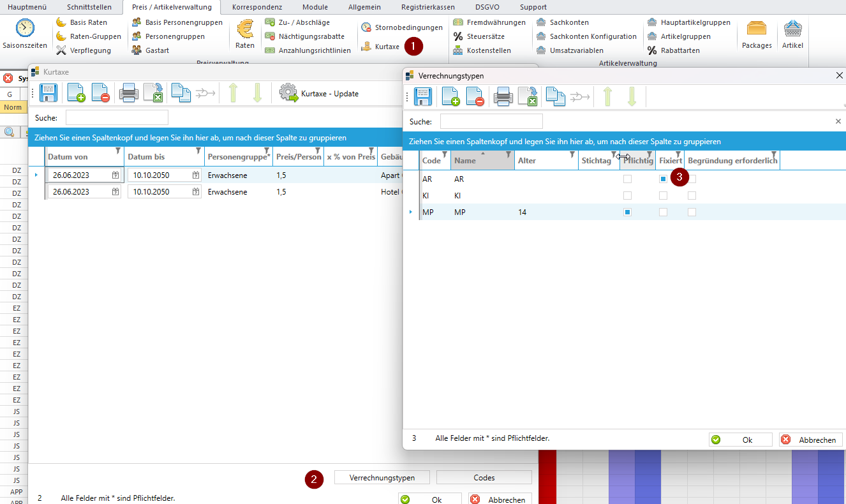
Task: Click Codes button in Kurtaxe window
Action: (484, 478)
